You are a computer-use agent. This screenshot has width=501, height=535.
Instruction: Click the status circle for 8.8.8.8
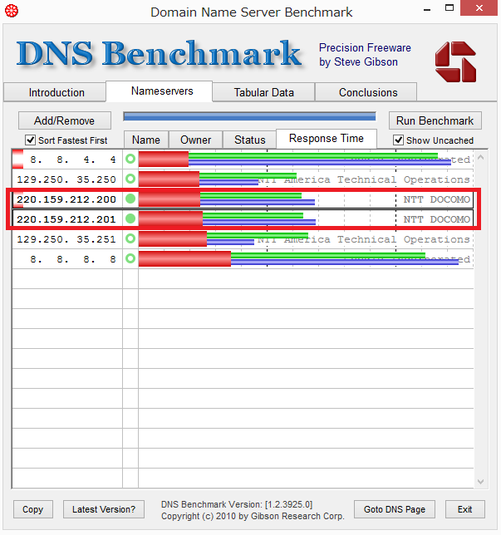130,258
